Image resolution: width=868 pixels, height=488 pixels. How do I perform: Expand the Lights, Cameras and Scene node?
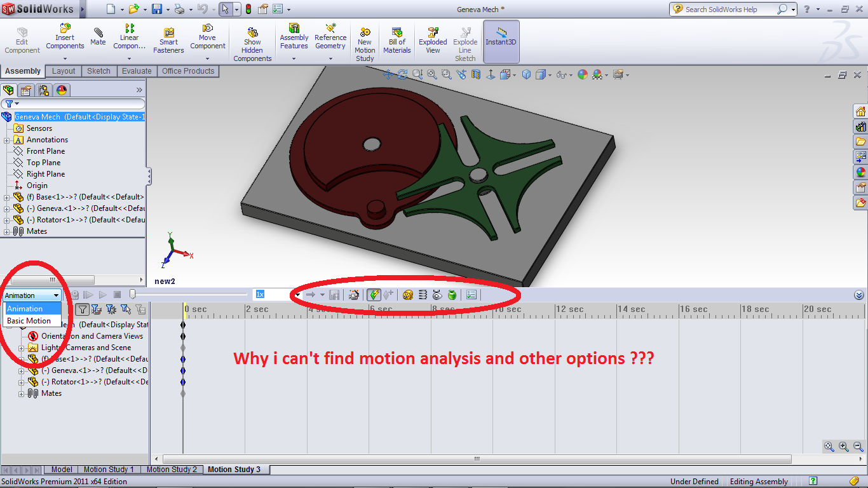22,348
